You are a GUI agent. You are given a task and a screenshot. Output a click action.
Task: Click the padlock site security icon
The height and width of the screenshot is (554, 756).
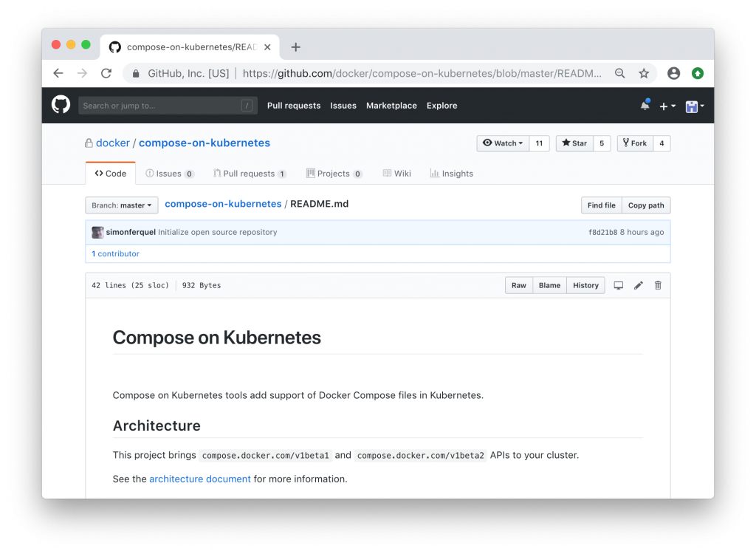(x=136, y=73)
